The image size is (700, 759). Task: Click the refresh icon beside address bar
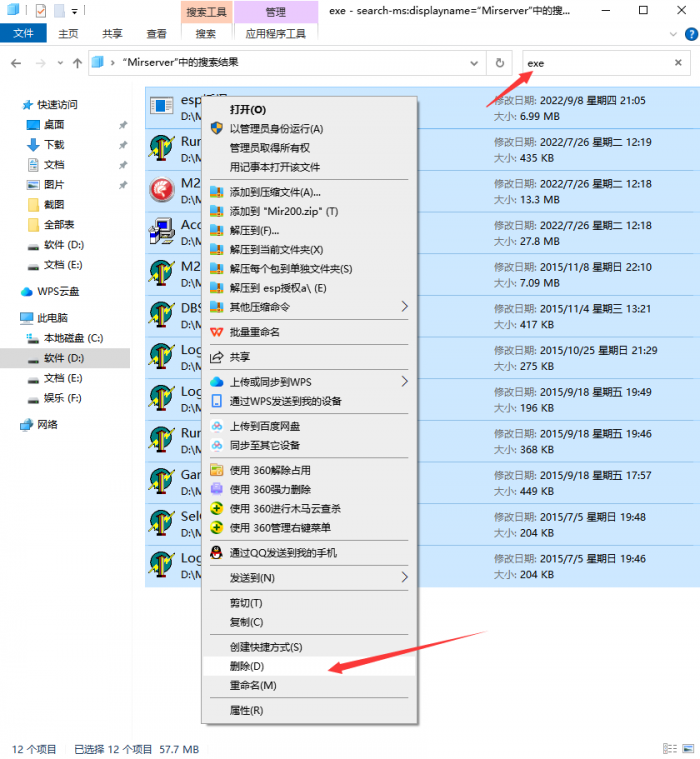point(499,63)
